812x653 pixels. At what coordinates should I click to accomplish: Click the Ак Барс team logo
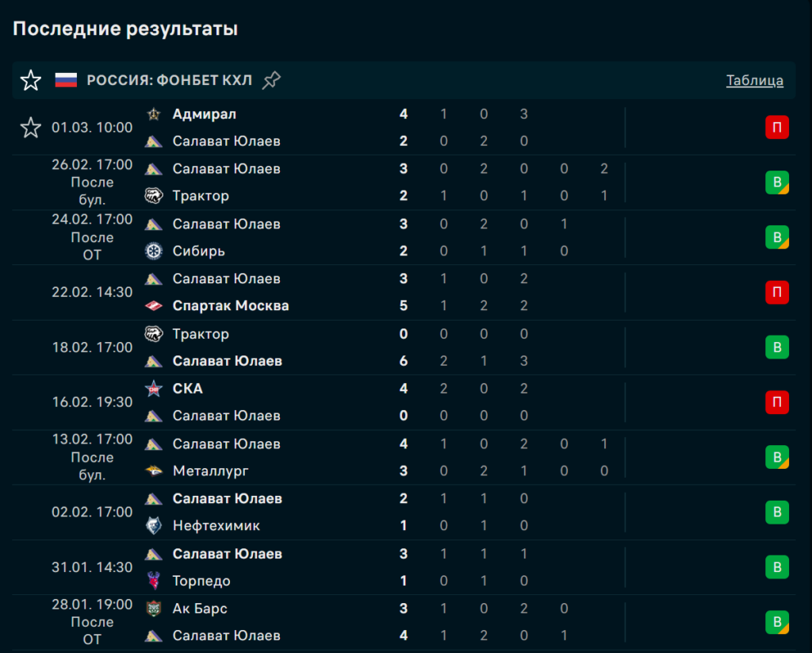click(154, 609)
